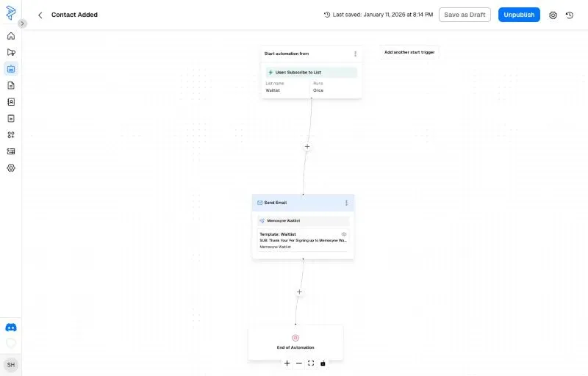Zoom out on the canvas
The width and height of the screenshot is (588, 376).
click(299, 364)
